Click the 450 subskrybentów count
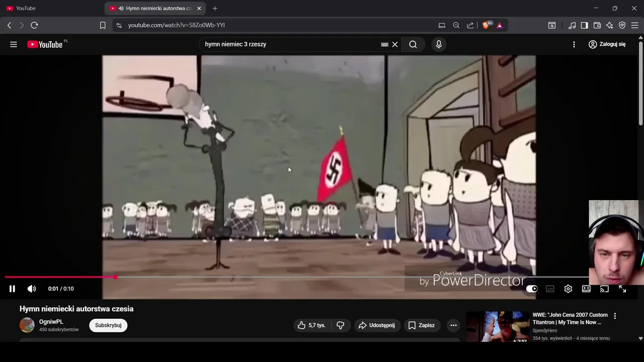Screen dimensions: 644x362 tap(59, 330)
